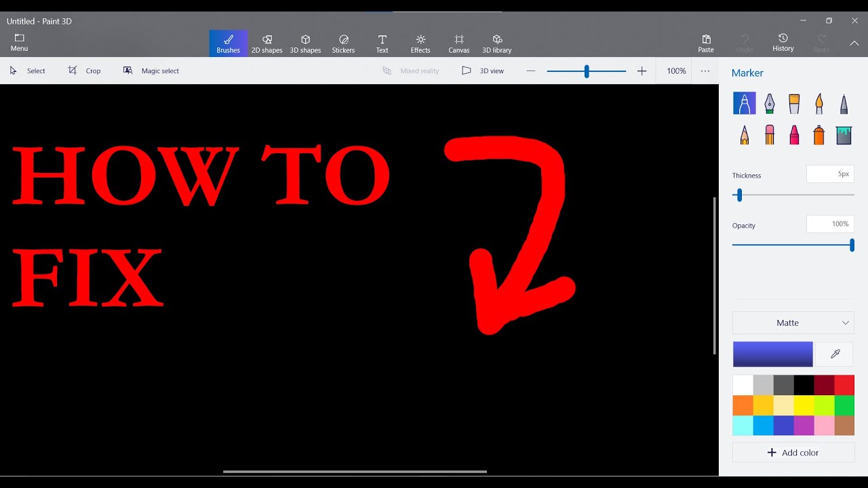Open the Text tab
Image resolution: width=868 pixels, height=488 pixels.
pyautogui.click(x=382, y=43)
